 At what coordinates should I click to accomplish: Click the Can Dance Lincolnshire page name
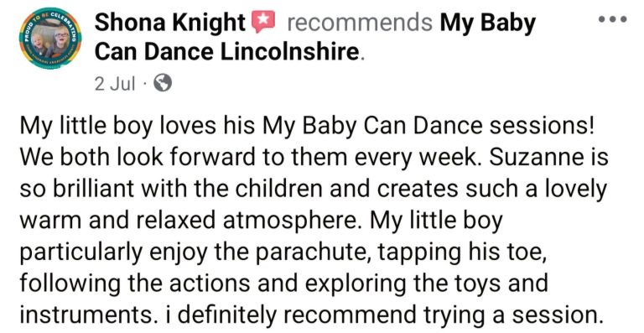point(227,52)
